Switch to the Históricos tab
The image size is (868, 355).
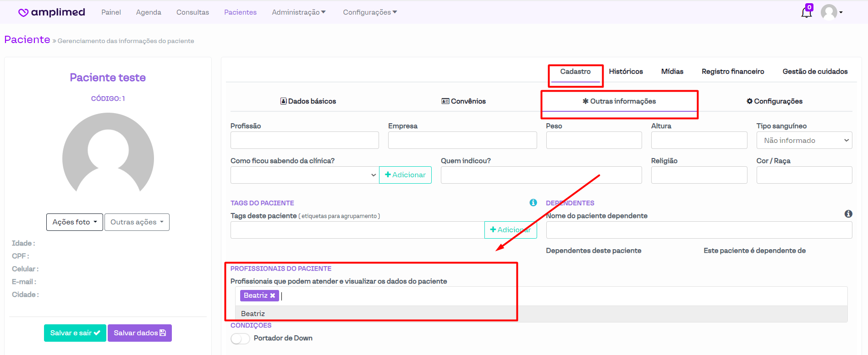(626, 71)
